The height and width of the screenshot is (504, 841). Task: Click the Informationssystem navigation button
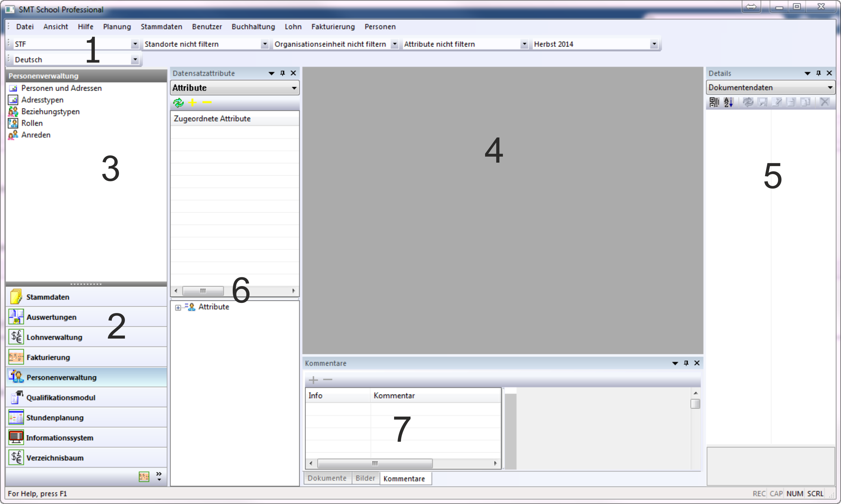point(59,438)
